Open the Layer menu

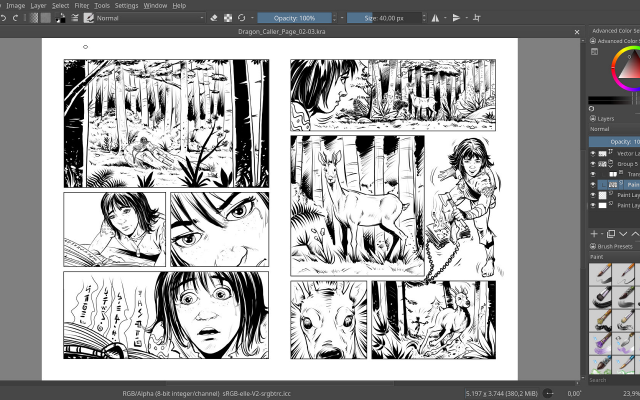click(38, 5)
